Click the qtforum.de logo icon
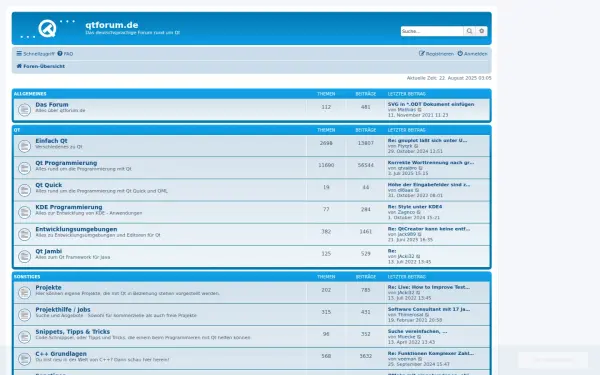This screenshot has width=600, height=375. pos(47,29)
